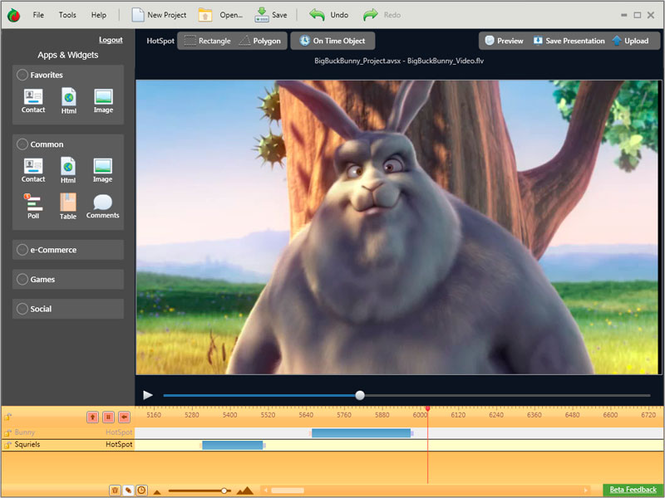This screenshot has width=665, height=498.
Task: Click the red timeline playhead marker
Action: click(428, 408)
